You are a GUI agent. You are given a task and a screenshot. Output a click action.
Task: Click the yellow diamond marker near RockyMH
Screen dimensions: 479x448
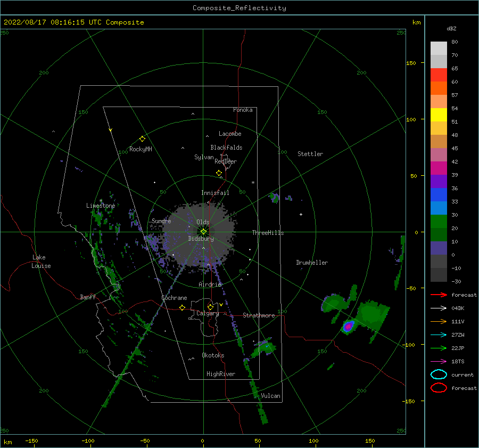click(x=142, y=139)
